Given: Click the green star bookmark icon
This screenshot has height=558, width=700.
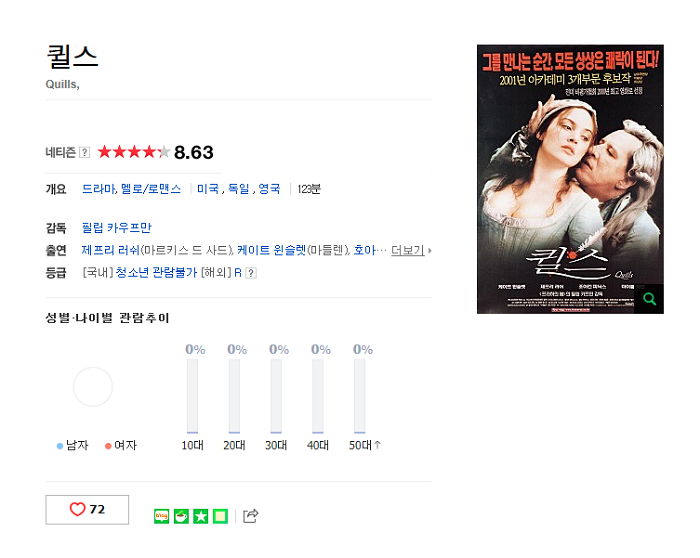Looking at the screenshot, I should [201, 516].
